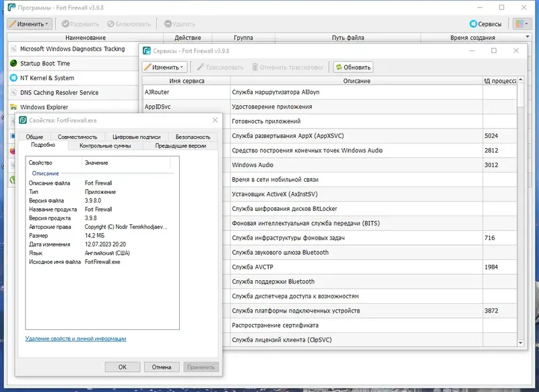The height and width of the screenshot is (392, 539).
Task: Click the Windows Explorer folder icon
Action: click(13, 107)
